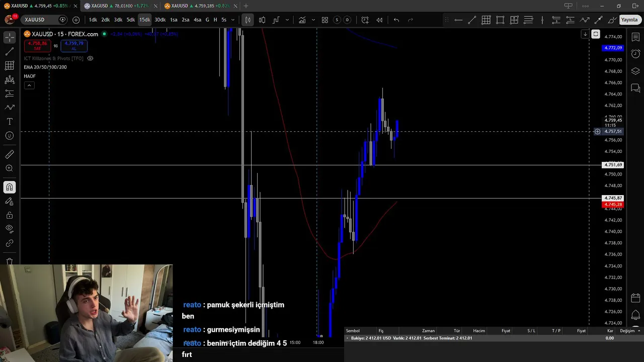This screenshot has width=644, height=362.
Task: Open the forecasting position tools in left sidebar
Action: [x=10, y=94]
